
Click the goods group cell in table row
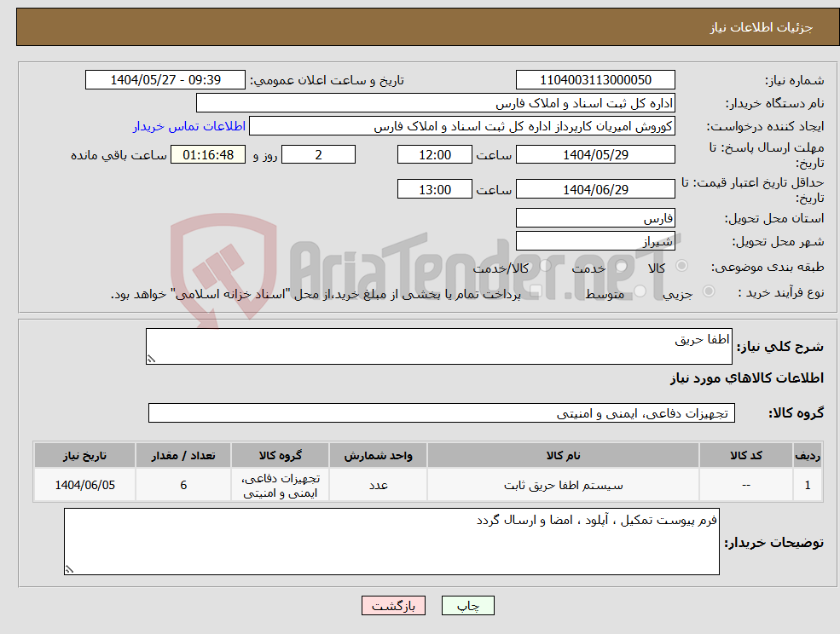280,485
